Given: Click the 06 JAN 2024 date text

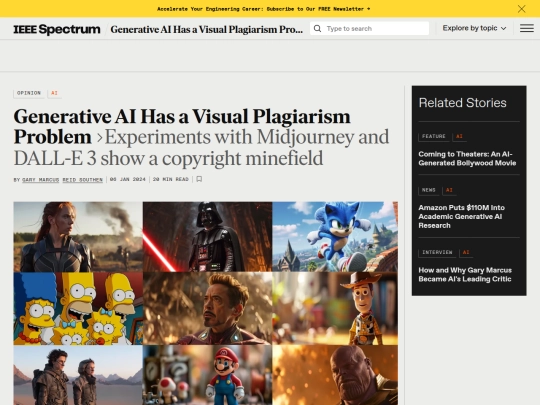Looking at the screenshot, I should (x=128, y=179).
